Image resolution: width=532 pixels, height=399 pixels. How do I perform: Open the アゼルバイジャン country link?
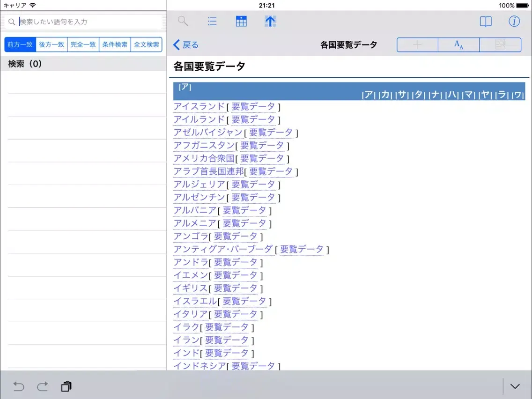208,133
